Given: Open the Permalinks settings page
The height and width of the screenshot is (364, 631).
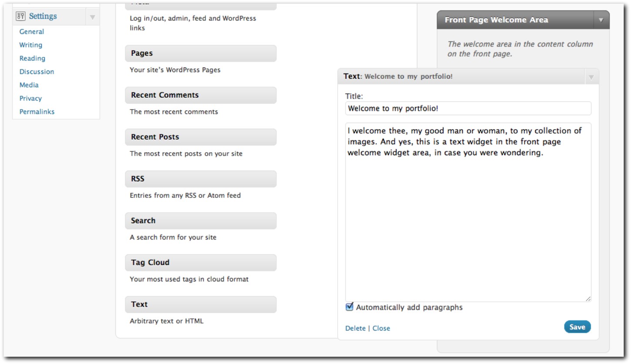Looking at the screenshot, I should [37, 112].
